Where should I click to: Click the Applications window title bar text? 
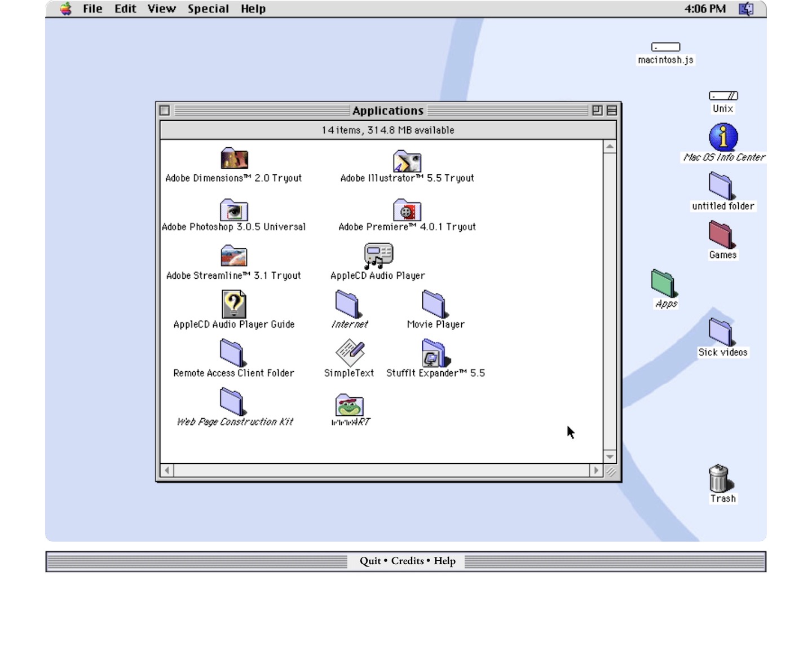pyautogui.click(x=388, y=111)
